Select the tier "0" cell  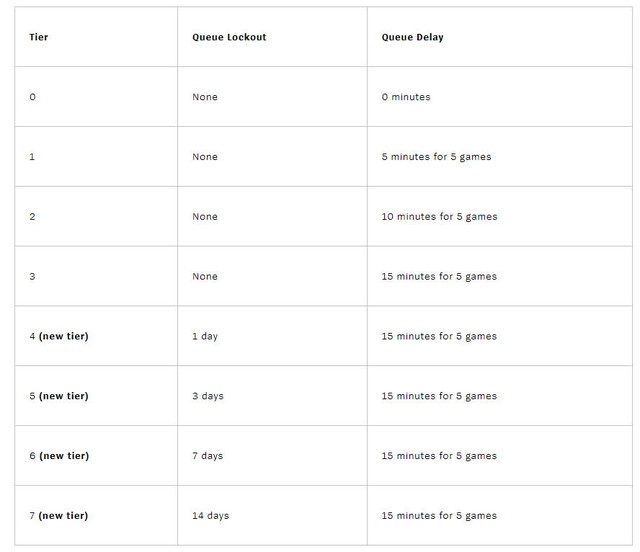33,97
